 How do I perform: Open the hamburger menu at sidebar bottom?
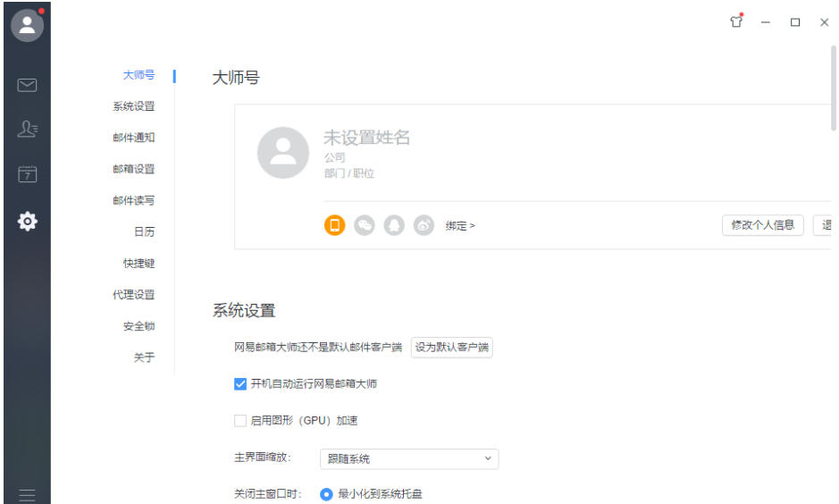27,495
